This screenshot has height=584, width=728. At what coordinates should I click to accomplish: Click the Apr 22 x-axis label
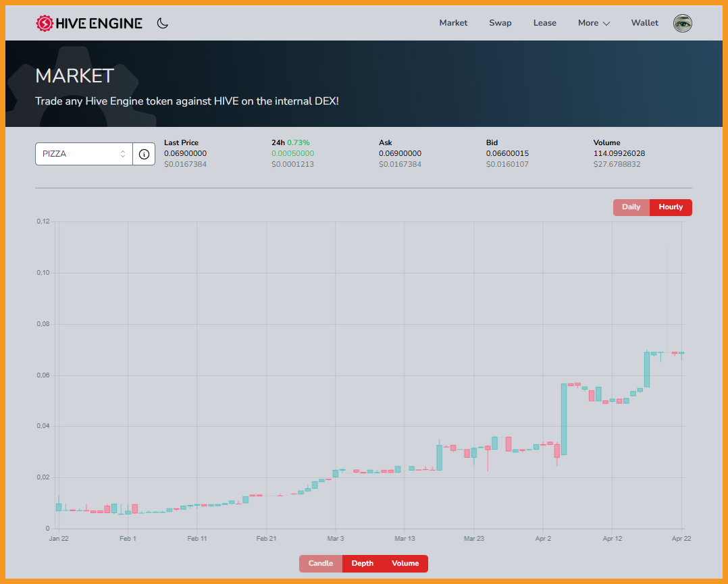click(681, 539)
